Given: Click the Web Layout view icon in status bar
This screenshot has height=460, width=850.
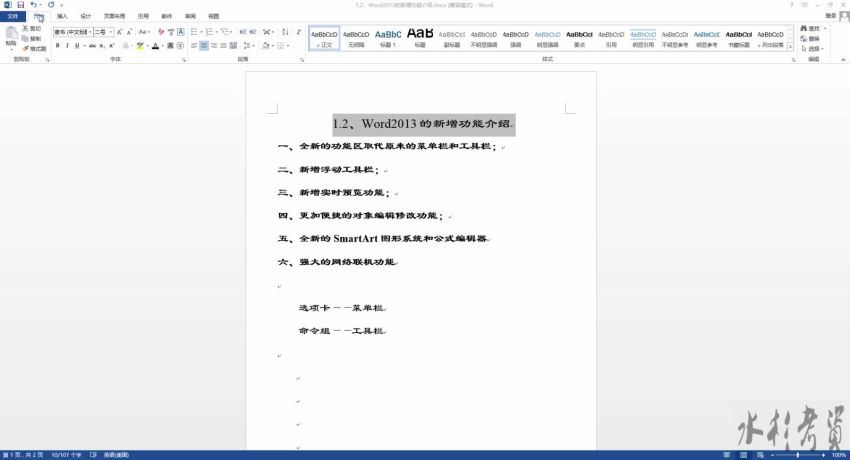Looking at the screenshot, I should click(761, 455).
